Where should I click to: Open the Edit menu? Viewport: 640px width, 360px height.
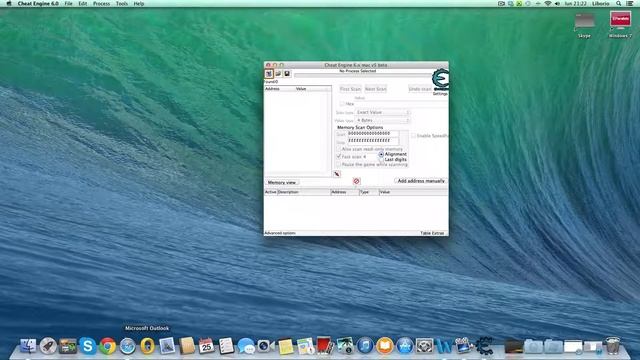click(x=82, y=4)
